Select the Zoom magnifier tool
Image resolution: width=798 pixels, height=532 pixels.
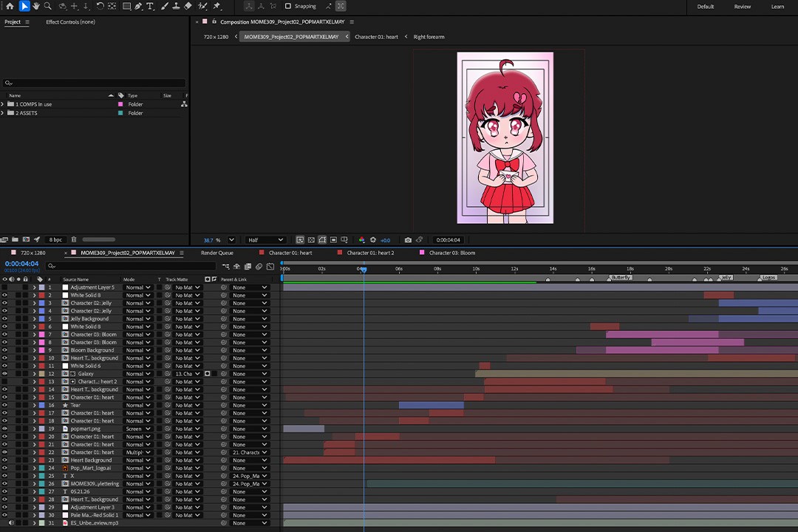pos(48,6)
